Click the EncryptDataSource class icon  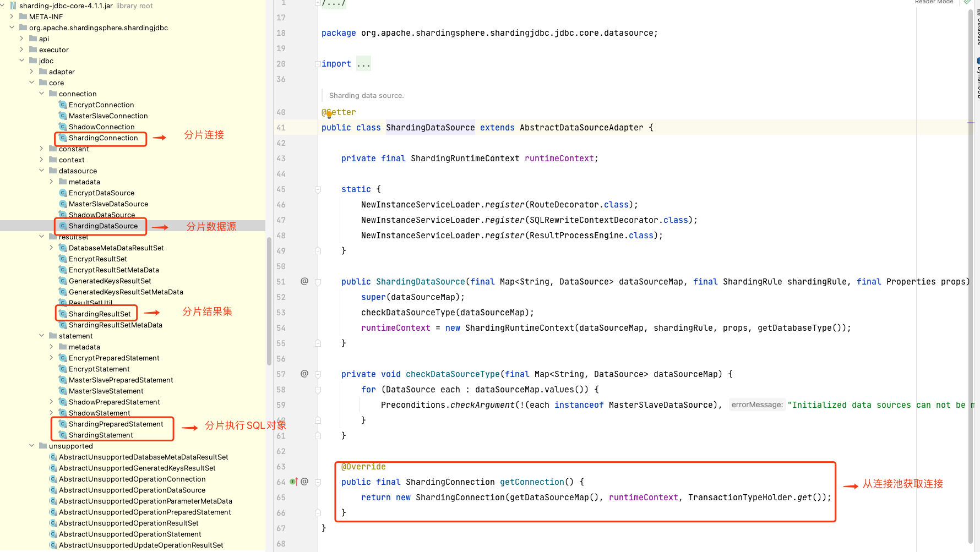point(62,193)
